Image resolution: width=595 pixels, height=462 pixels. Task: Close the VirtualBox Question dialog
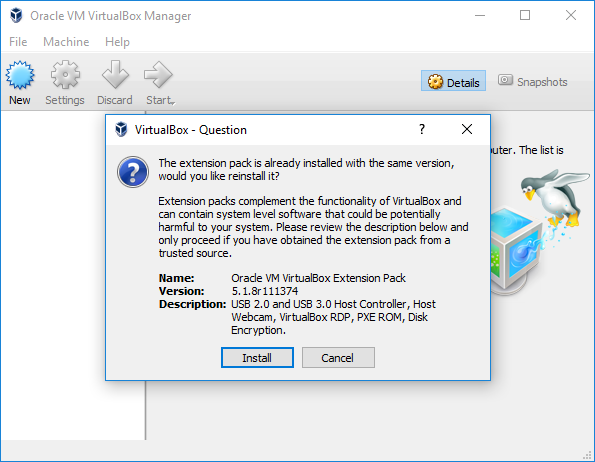[467, 129]
